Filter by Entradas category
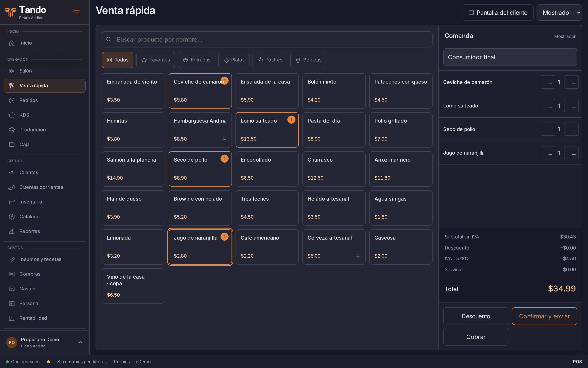 click(x=197, y=60)
